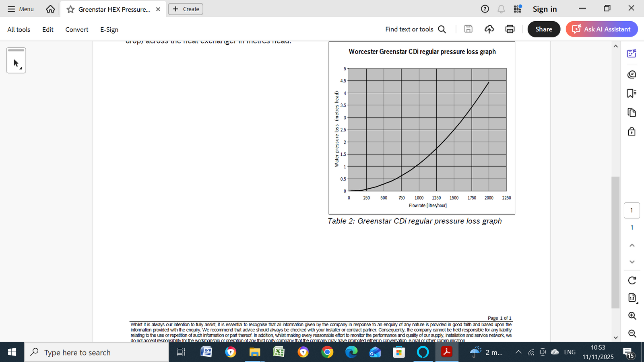Star the Greenstar HEX Pressure document

(70, 9)
